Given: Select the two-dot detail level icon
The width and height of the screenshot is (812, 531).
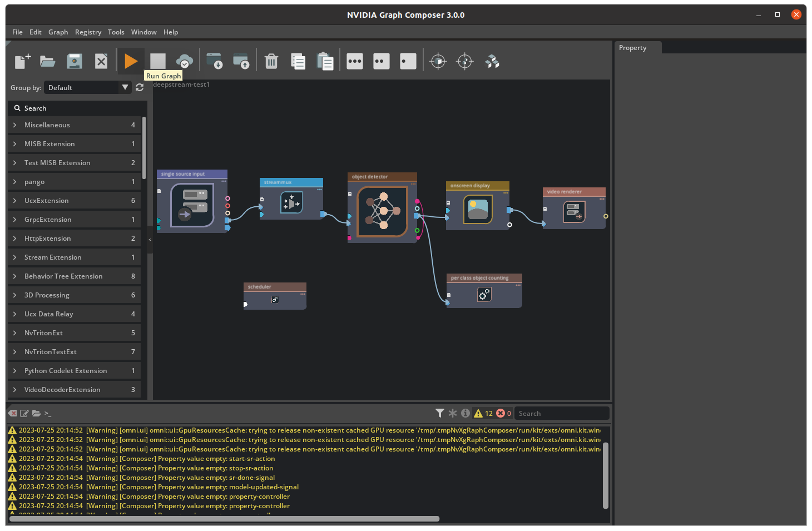Looking at the screenshot, I should (382, 61).
